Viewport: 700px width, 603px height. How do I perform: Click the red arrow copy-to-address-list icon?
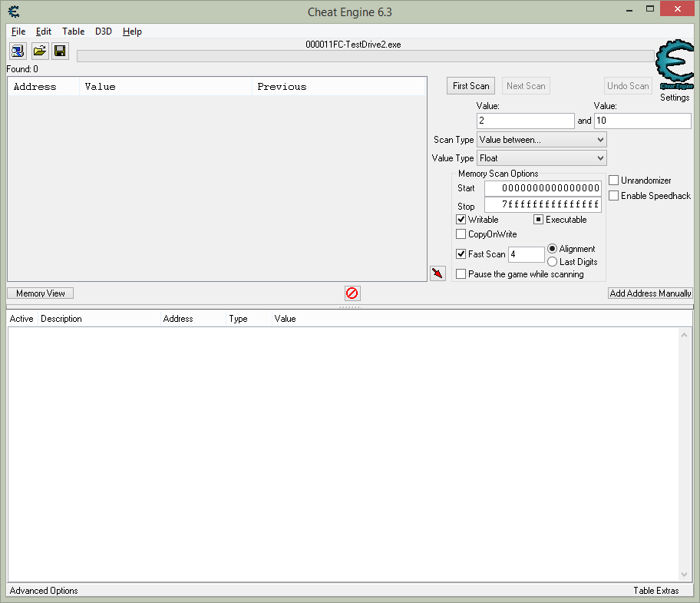click(x=438, y=273)
